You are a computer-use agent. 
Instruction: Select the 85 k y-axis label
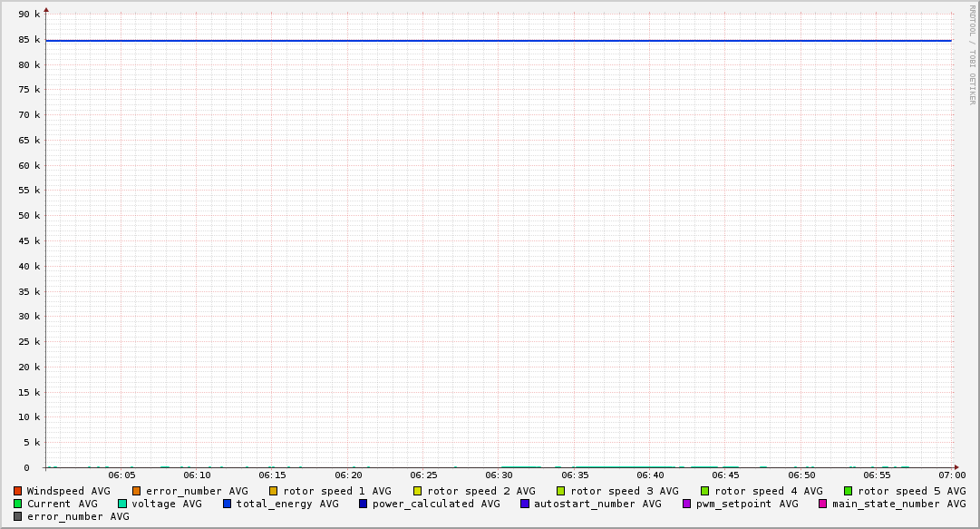30,40
